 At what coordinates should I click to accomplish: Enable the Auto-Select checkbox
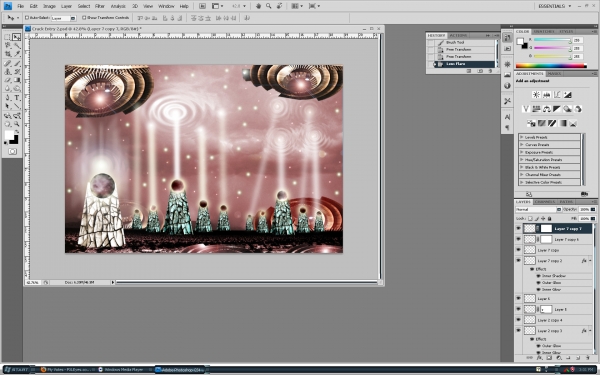click(x=27, y=18)
